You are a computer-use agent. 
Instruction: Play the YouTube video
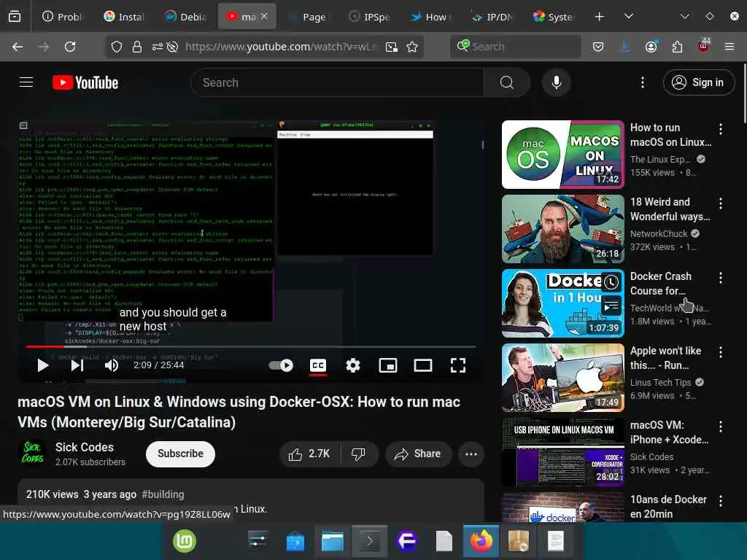(x=43, y=365)
